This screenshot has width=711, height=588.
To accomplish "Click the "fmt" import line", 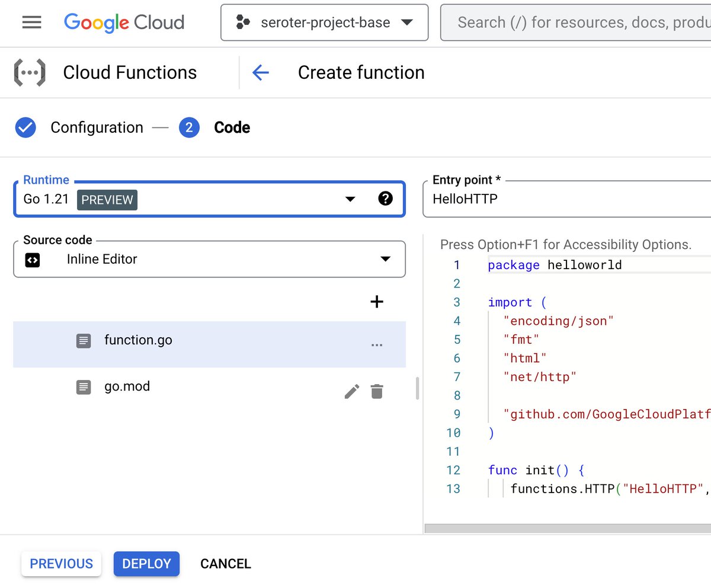I will (x=521, y=340).
